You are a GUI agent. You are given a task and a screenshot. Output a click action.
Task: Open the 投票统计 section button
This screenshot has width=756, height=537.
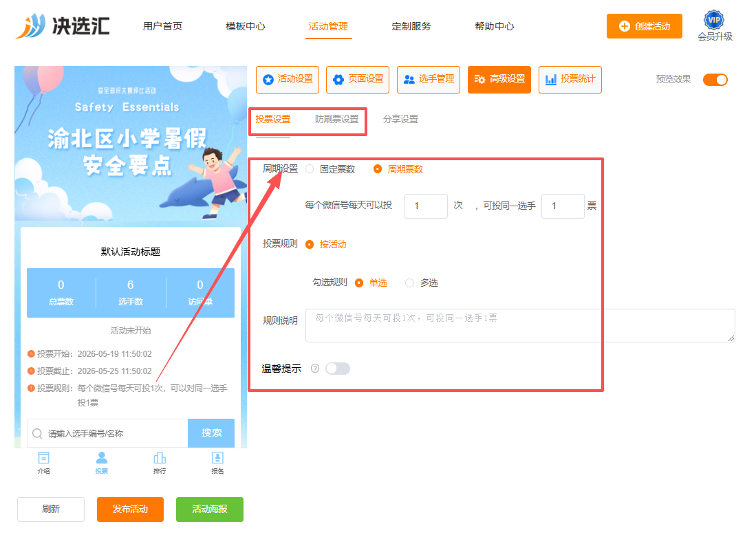570,80
